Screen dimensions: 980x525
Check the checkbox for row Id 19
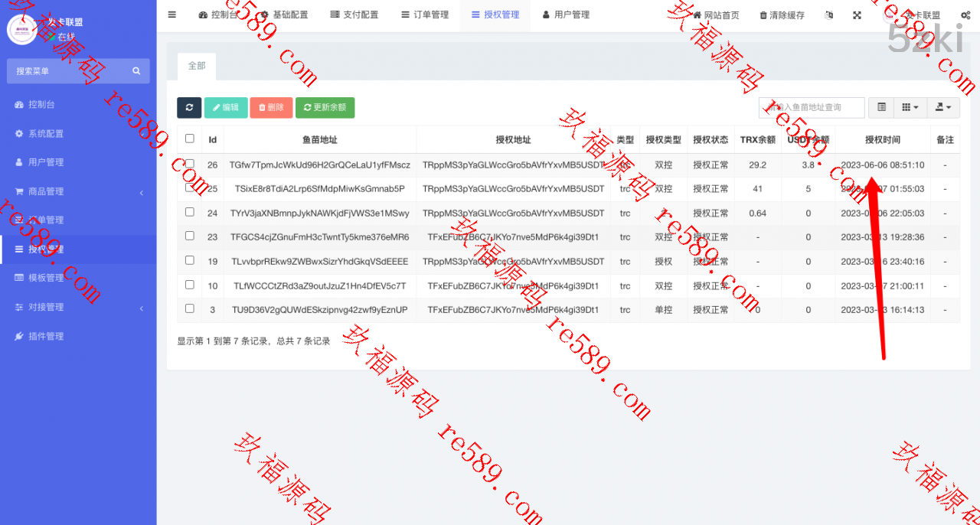tap(190, 260)
